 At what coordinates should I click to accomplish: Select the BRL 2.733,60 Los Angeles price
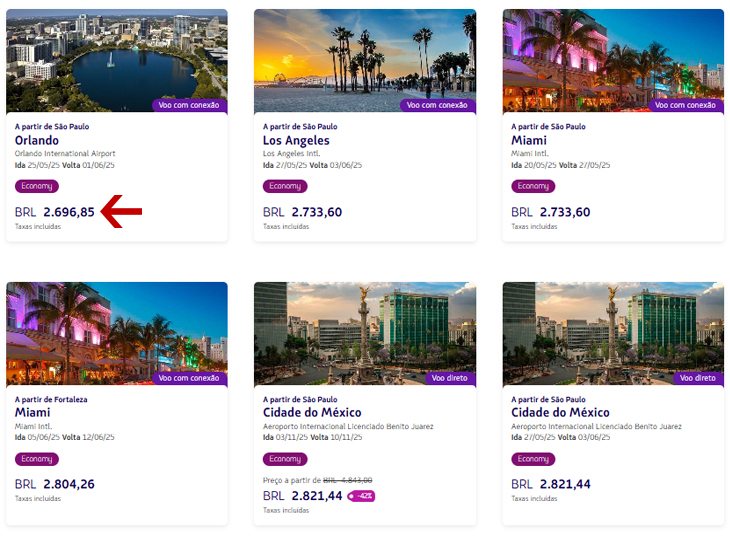pyautogui.click(x=303, y=212)
